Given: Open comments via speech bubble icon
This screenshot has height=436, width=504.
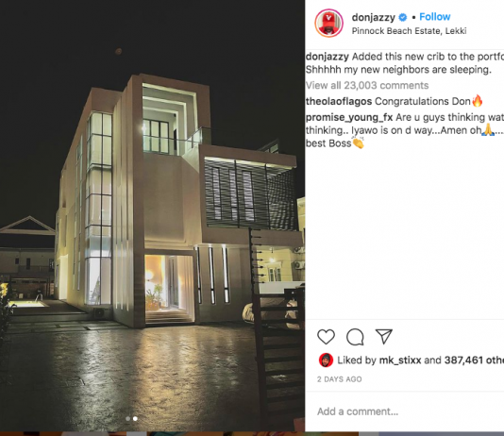Looking at the screenshot, I should point(355,337).
